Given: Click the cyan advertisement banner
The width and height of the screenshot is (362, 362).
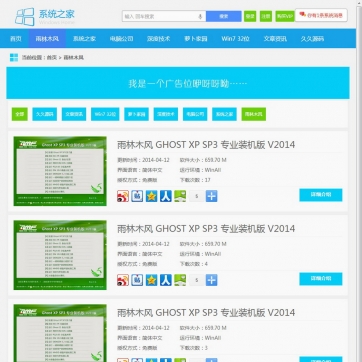Looking at the screenshot, I should (x=178, y=83).
